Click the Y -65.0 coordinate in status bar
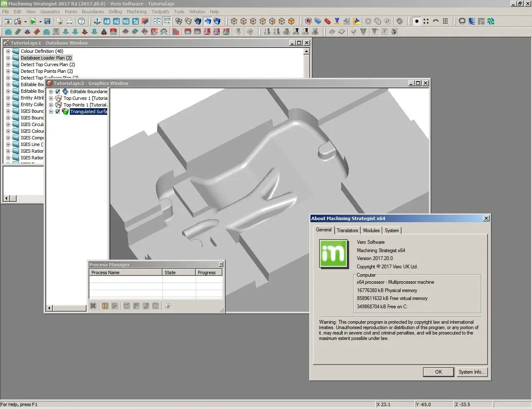 coord(423,404)
